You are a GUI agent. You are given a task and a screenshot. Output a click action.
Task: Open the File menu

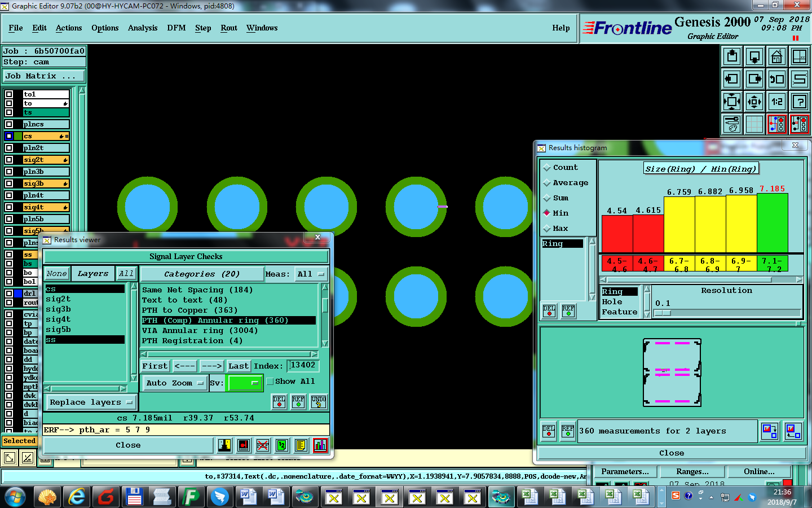pyautogui.click(x=16, y=28)
